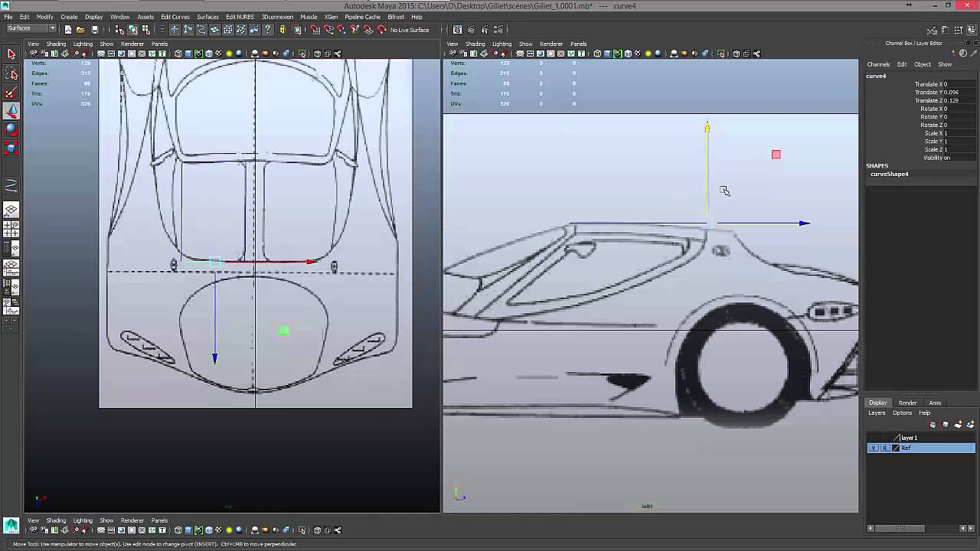Activate the Scale tool cube icon

[x=11, y=148]
